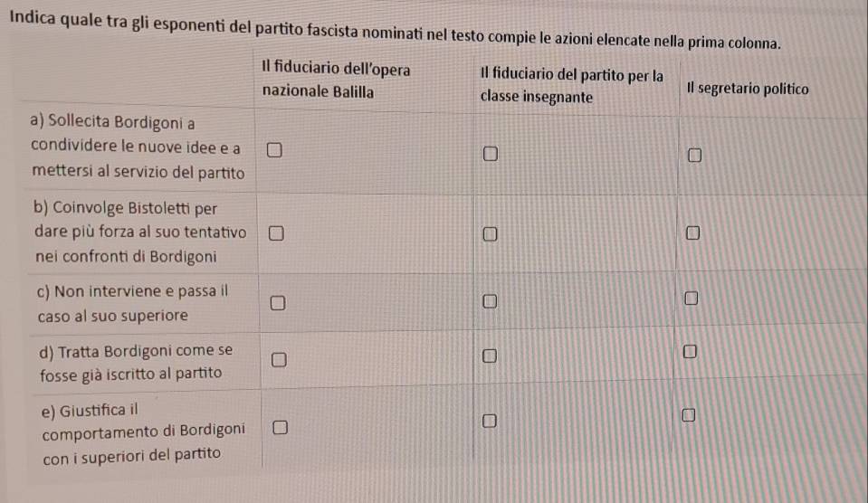This screenshot has height=503, width=868.
Task: Tick row a) for fiduciario classe insegnante
Action: pyautogui.click(x=491, y=153)
